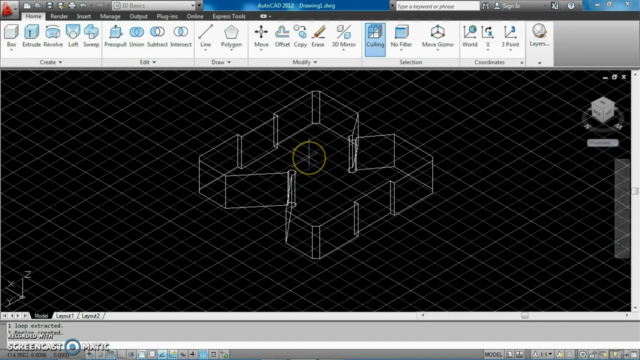
Task: Activate the Extrude tool
Action: 31,36
